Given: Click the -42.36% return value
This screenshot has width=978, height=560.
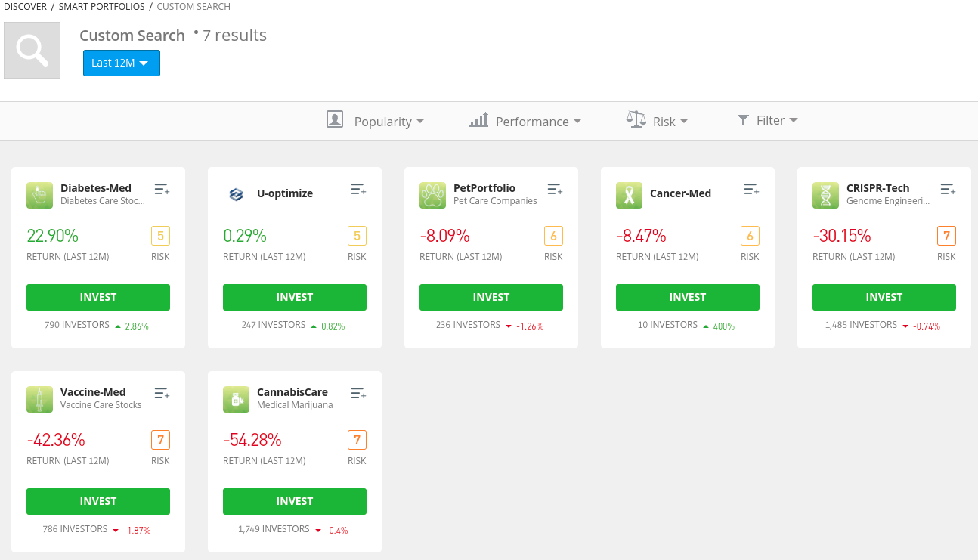Looking at the screenshot, I should click(56, 440).
